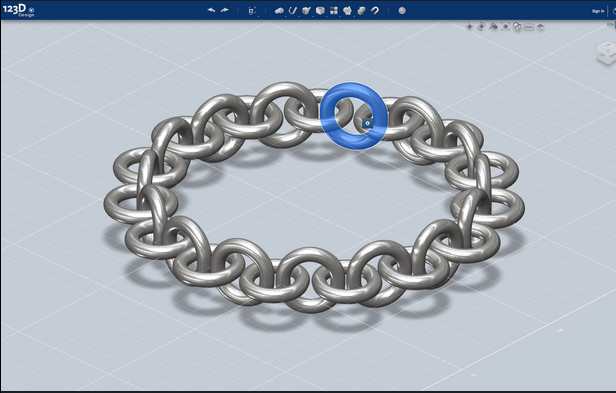616x393 pixels.
Task: Open the Construct tool menu
Action: pos(306,11)
